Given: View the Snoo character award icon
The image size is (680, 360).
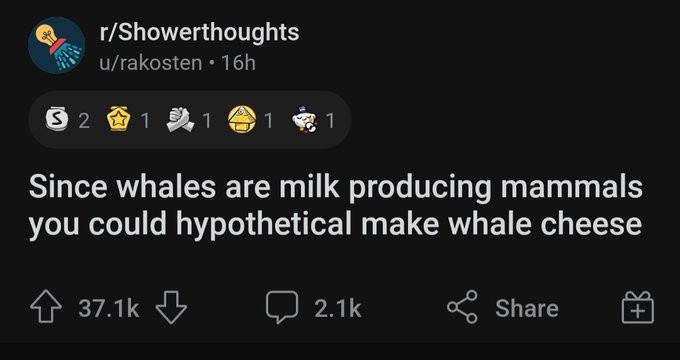Looking at the screenshot, I should point(304,120).
